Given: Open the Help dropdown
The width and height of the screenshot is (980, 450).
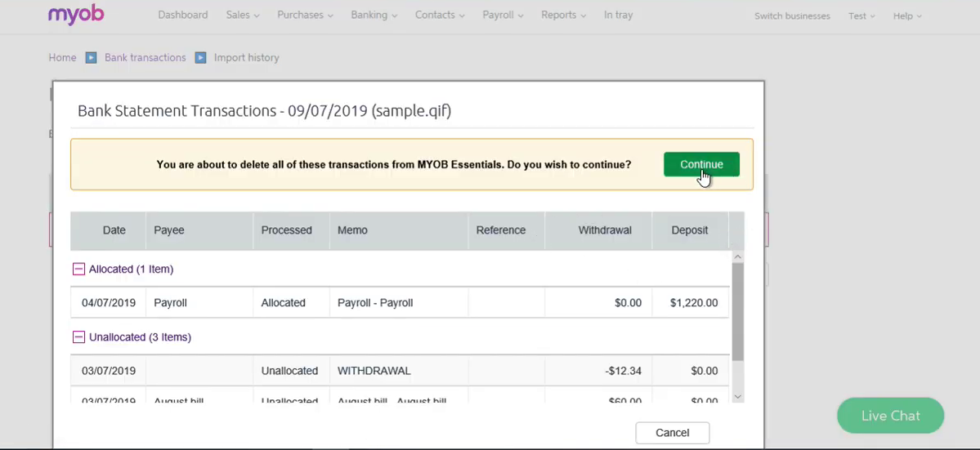Looking at the screenshot, I should pos(907,16).
